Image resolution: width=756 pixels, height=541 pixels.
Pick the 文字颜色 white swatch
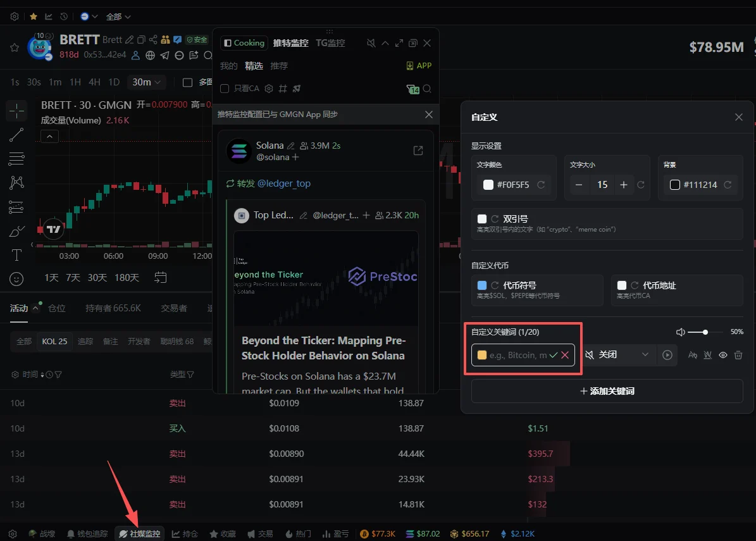[x=488, y=185]
